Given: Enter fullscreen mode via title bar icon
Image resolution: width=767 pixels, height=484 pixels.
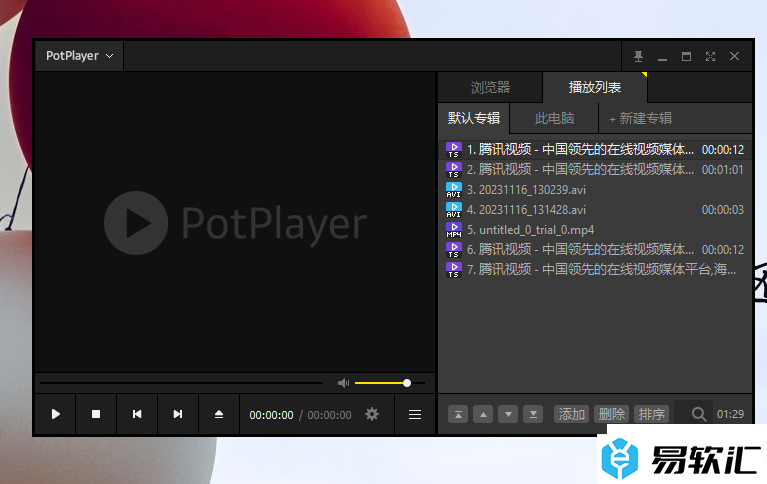Looking at the screenshot, I should coord(710,56).
